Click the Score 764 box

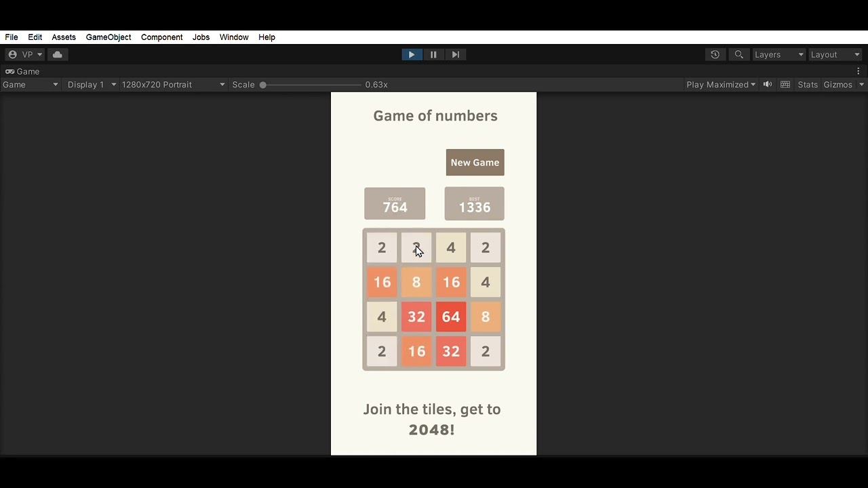click(395, 204)
